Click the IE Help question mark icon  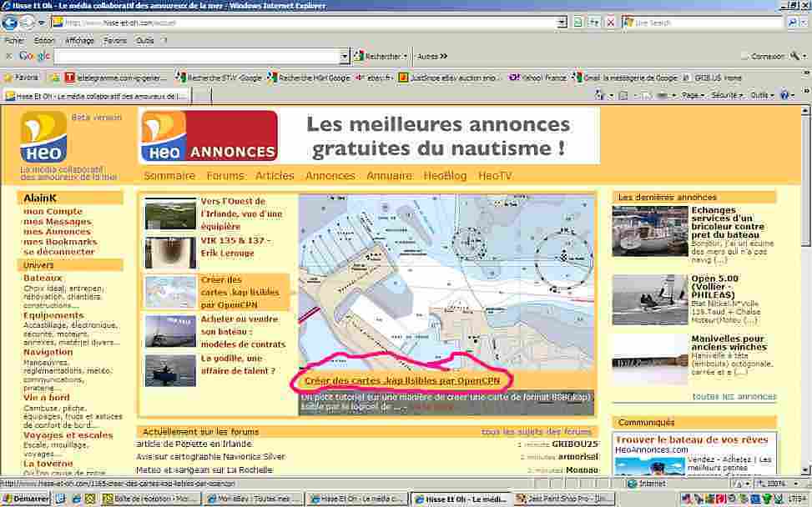[784, 95]
